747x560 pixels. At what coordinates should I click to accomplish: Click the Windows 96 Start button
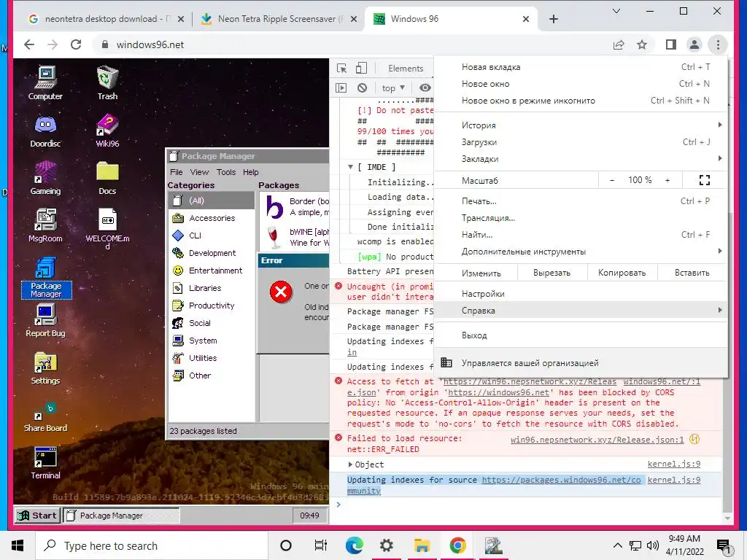tap(37, 516)
